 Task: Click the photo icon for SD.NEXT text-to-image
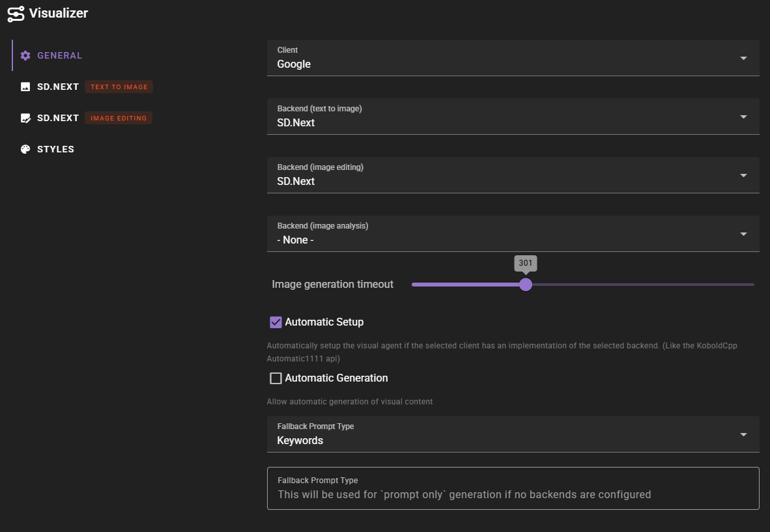(x=25, y=86)
